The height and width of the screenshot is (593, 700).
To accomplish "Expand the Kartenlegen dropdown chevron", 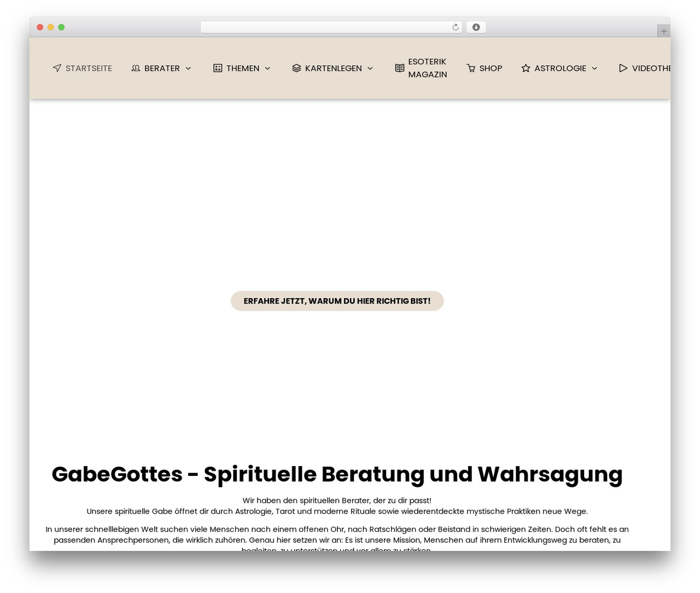I will [x=370, y=68].
